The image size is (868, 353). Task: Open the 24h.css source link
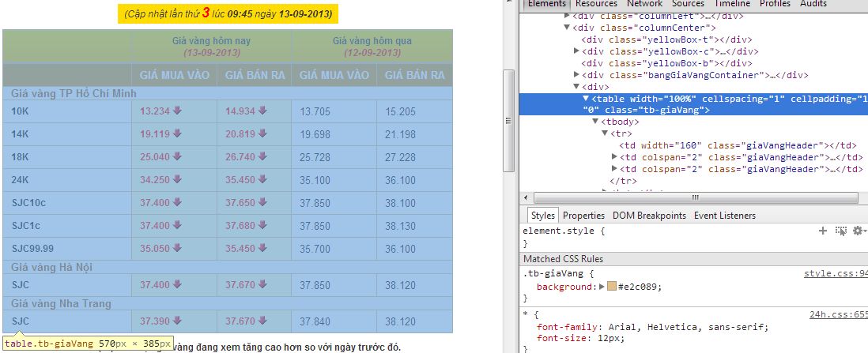click(838, 314)
